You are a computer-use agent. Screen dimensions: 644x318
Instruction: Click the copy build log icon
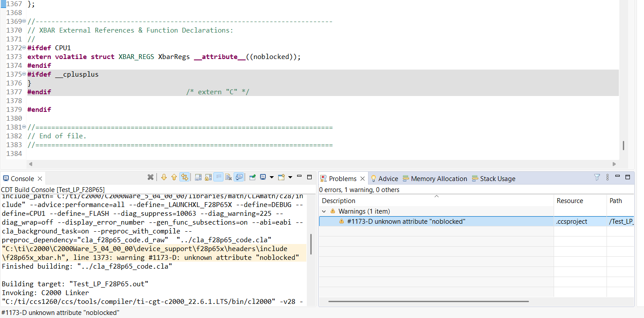click(x=198, y=177)
